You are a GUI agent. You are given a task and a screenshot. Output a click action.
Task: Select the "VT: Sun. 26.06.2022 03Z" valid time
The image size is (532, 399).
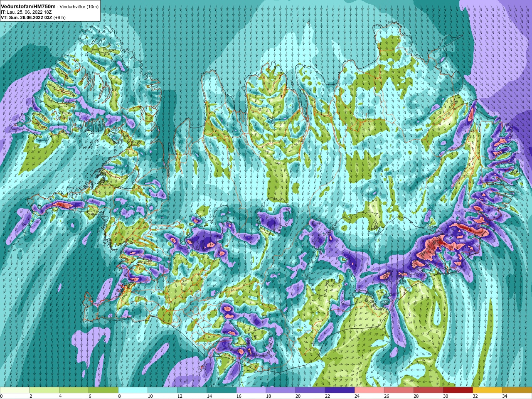[x=27, y=17]
